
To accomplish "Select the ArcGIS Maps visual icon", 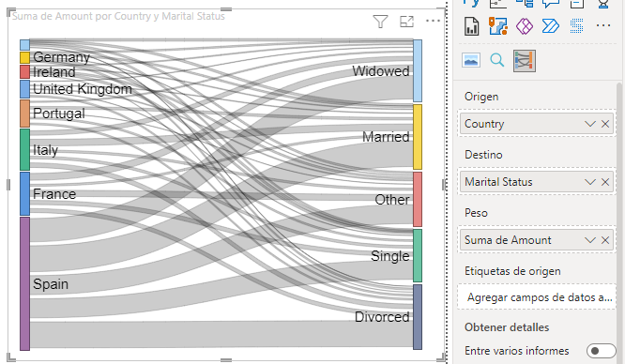I will [498, 26].
